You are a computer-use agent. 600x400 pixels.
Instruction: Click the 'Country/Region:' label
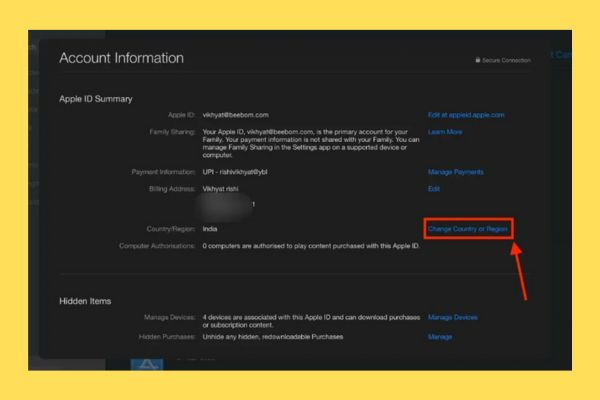171,229
